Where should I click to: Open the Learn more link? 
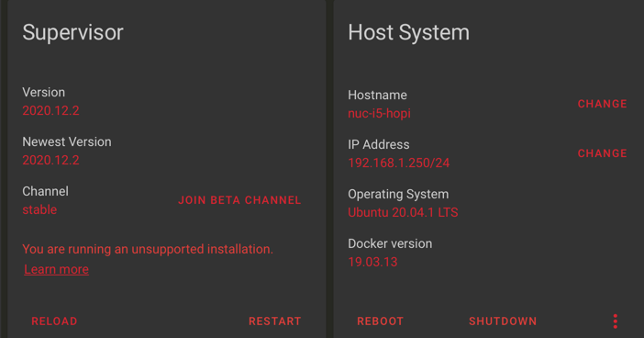click(x=56, y=269)
